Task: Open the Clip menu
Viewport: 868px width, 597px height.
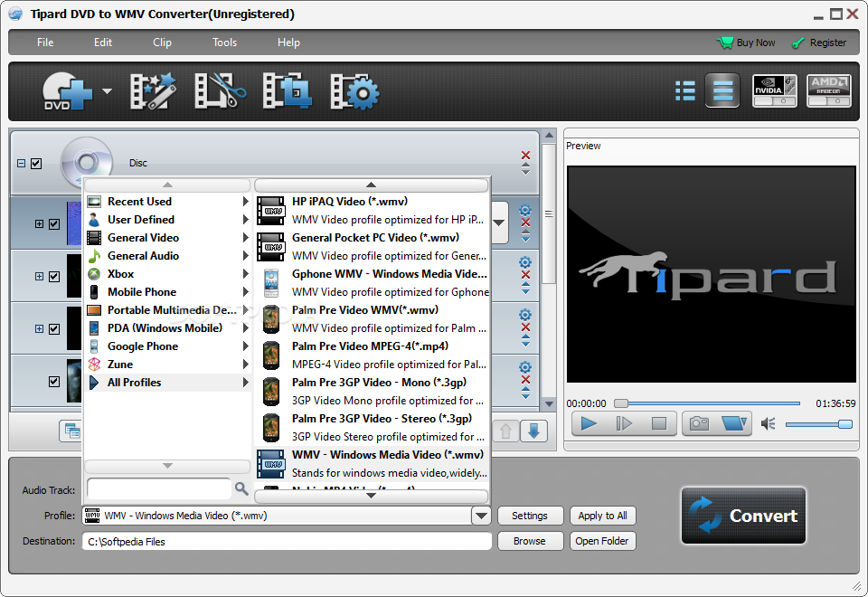Action: (x=162, y=43)
